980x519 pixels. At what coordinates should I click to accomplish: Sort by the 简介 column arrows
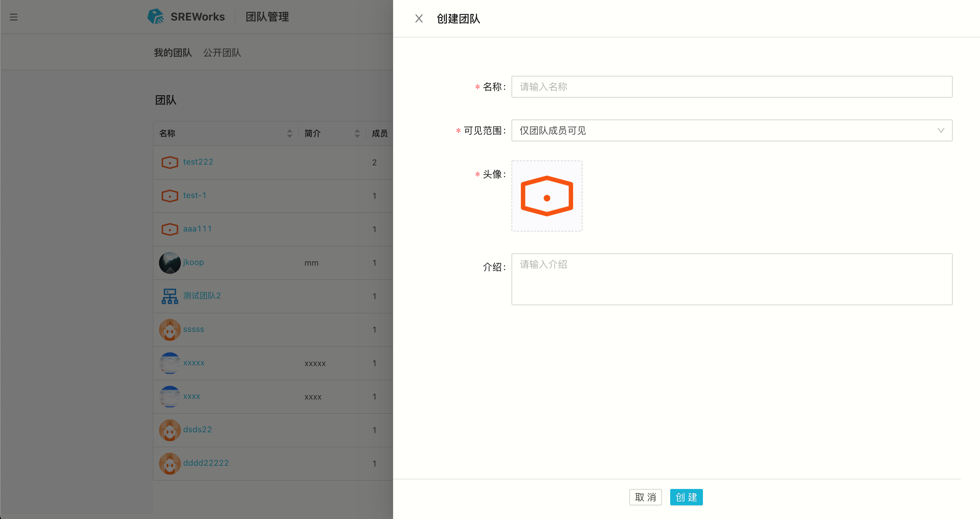point(357,133)
